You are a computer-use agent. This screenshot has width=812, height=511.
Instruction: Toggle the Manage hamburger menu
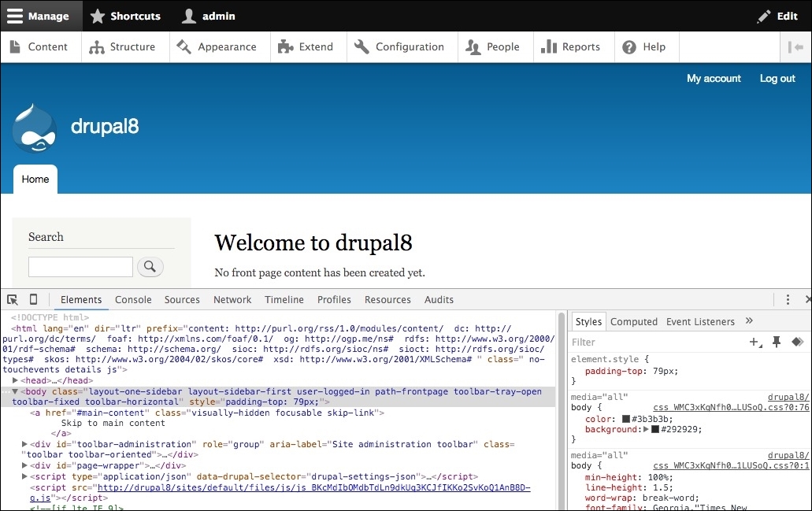pyautogui.click(x=41, y=16)
